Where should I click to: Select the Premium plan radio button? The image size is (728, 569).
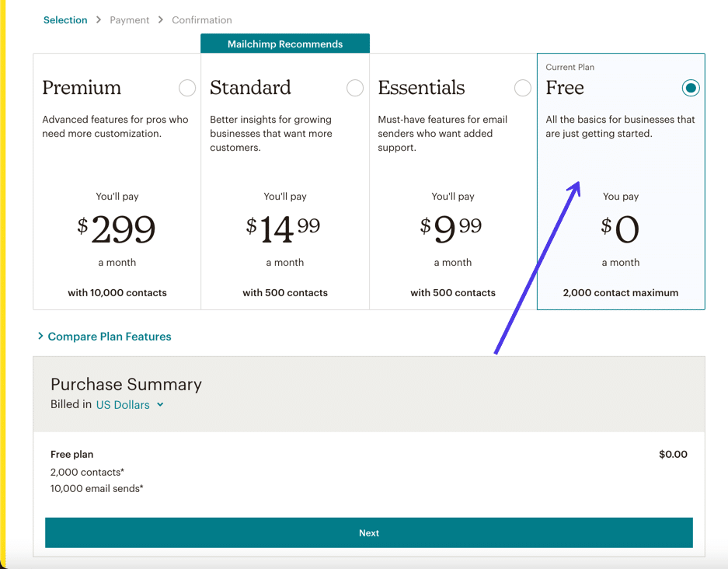pos(187,88)
